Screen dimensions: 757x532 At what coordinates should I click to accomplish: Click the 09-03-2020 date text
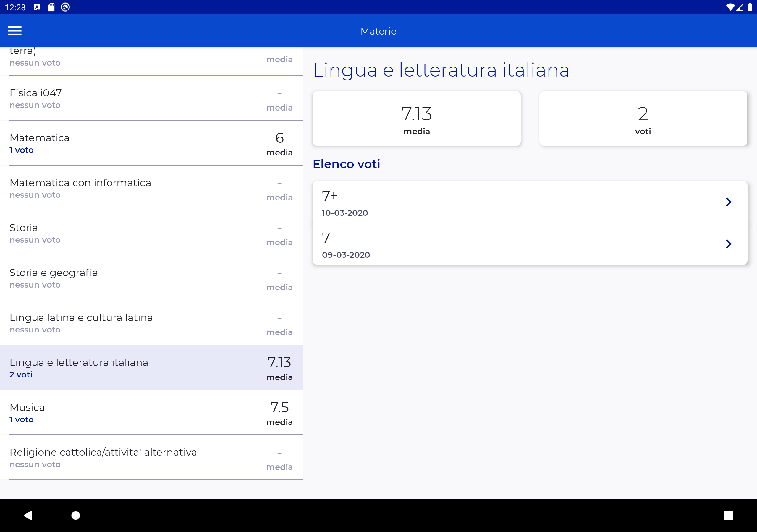(x=346, y=255)
